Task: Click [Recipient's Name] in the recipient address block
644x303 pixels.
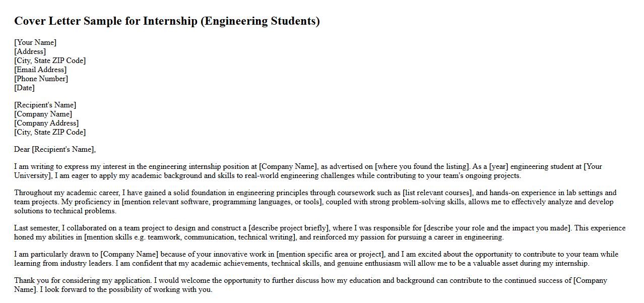Action: pos(45,105)
